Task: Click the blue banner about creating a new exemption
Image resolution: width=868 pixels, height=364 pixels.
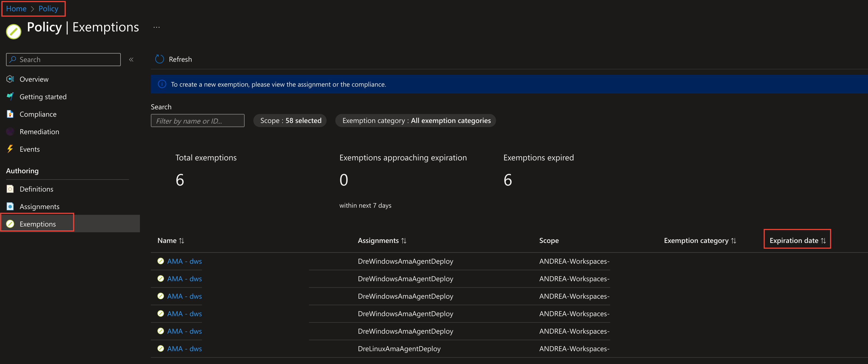Action: (x=509, y=84)
